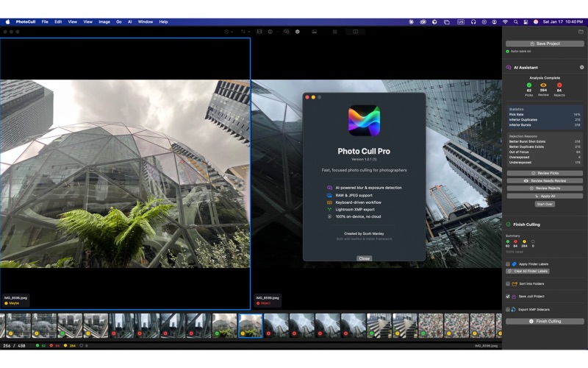Click the Lightroom XMP export feature icon
588x368 pixels.
329,210
